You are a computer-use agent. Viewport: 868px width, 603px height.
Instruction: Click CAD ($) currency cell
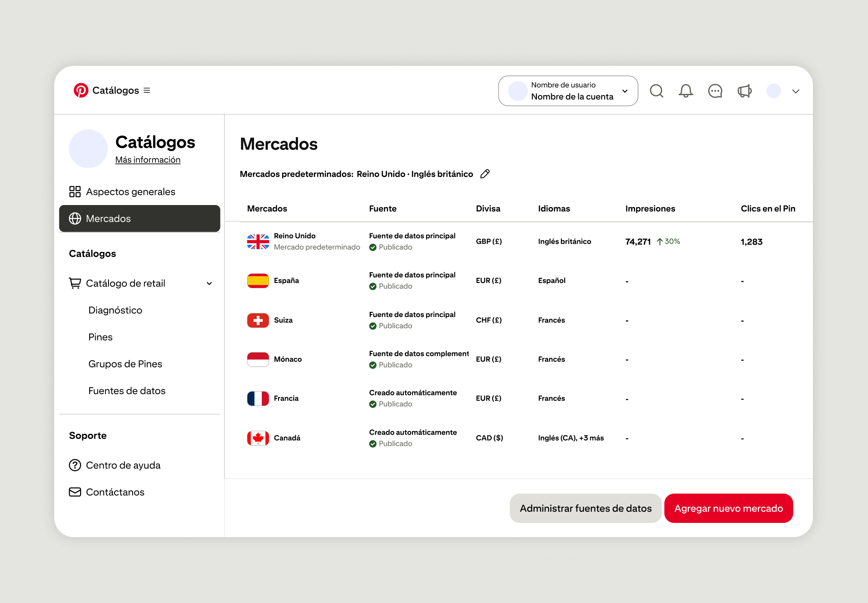[489, 438]
